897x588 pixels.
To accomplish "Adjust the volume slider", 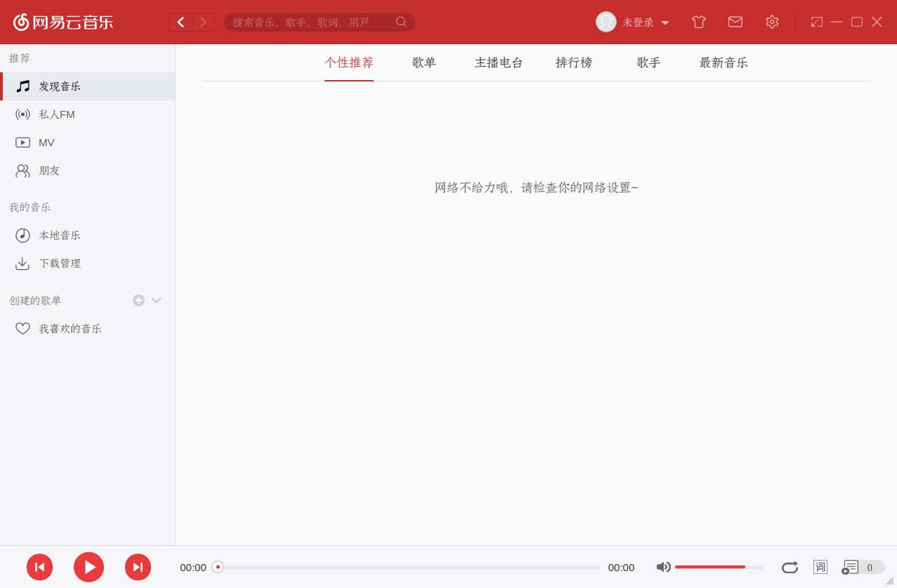I will pyautogui.click(x=719, y=567).
